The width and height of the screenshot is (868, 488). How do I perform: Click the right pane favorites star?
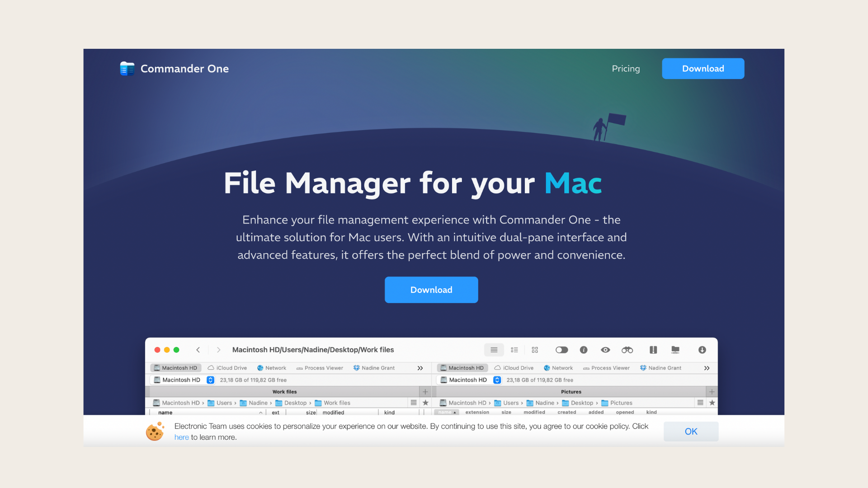[712, 403]
